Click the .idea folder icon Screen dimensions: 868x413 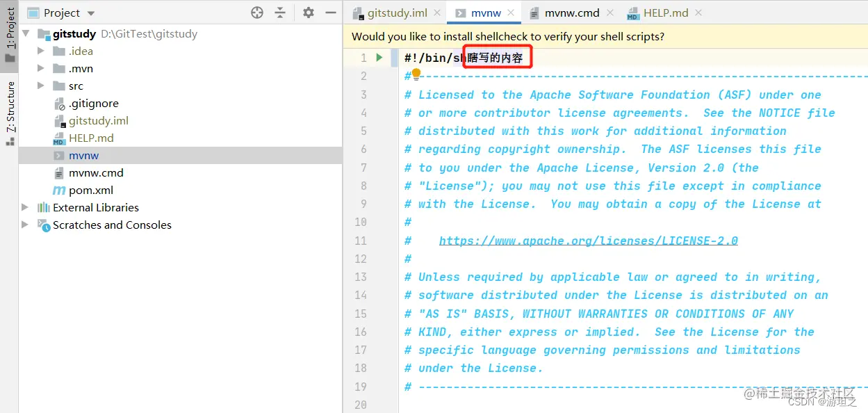point(59,51)
